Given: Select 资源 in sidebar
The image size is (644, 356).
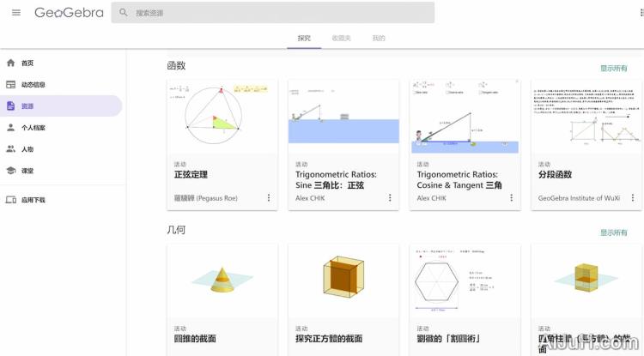Looking at the screenshot, I should pos(62,106).
